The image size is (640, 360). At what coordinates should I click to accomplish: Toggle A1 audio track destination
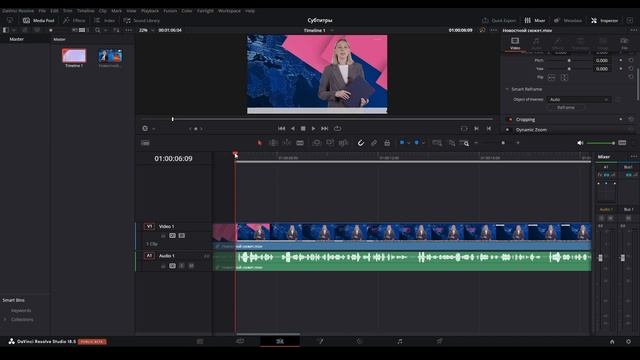tap(149, 256)
